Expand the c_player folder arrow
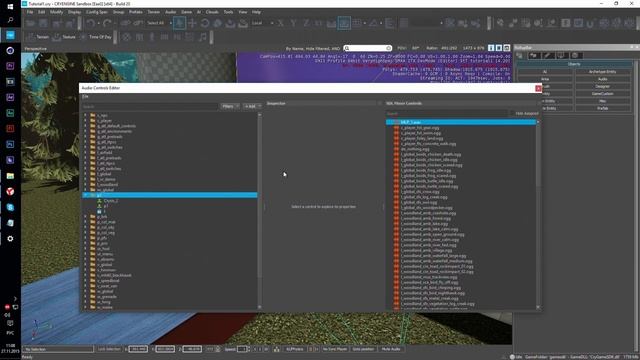The image size is (640, 360). 86,121
